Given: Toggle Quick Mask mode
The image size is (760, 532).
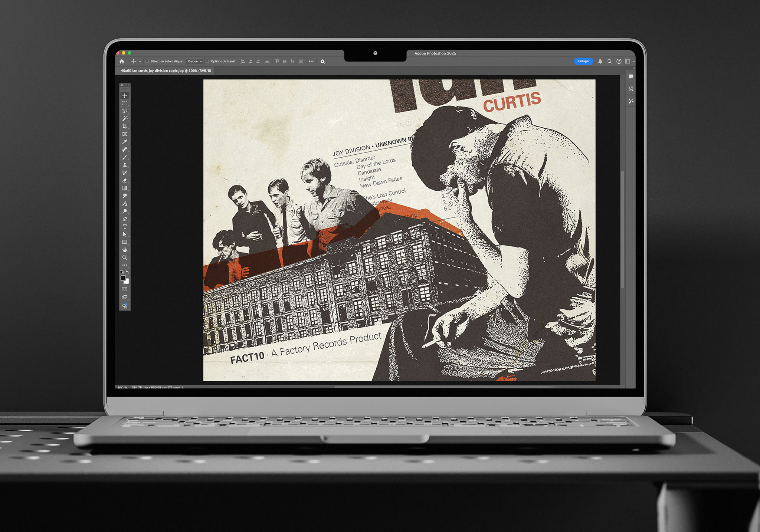Looking at the screenshot, I should click(x=125, y=289).
